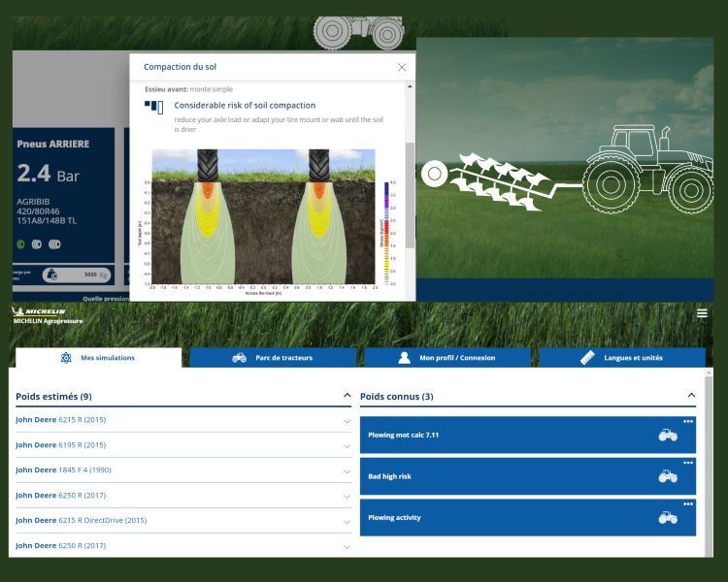Viewport: 728px width, 582px height.
Task: Select John Deere 6215 R (2015) text
Action: [61, 420]
